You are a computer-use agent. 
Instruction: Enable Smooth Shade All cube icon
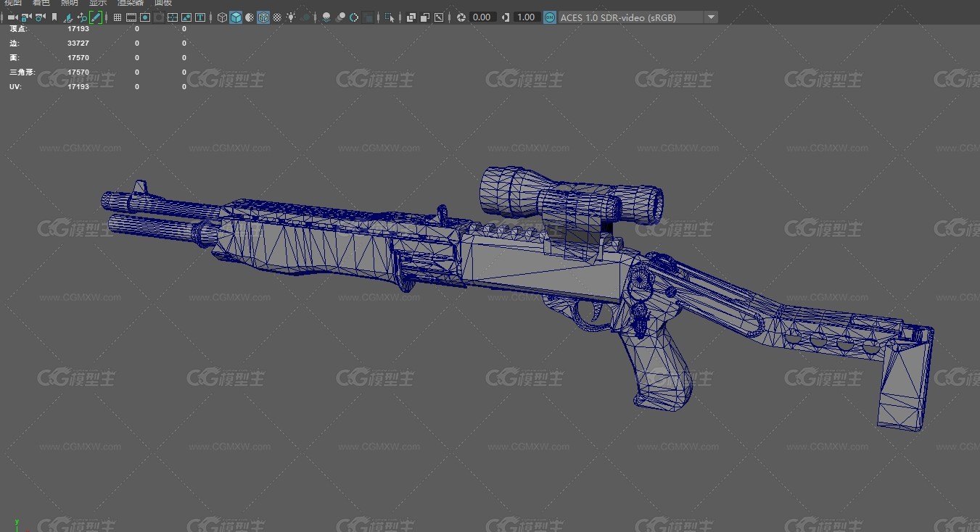pos(236,17)
